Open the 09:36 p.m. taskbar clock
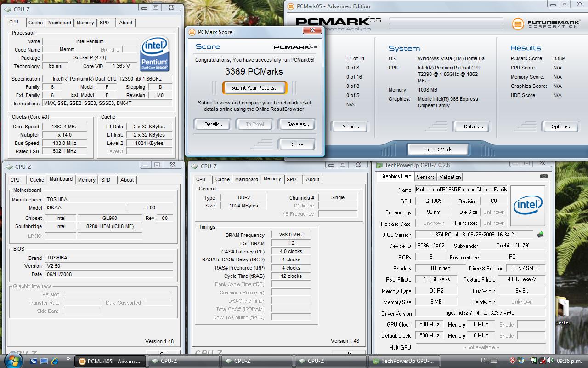588x368 pixels. click(569, 361)
